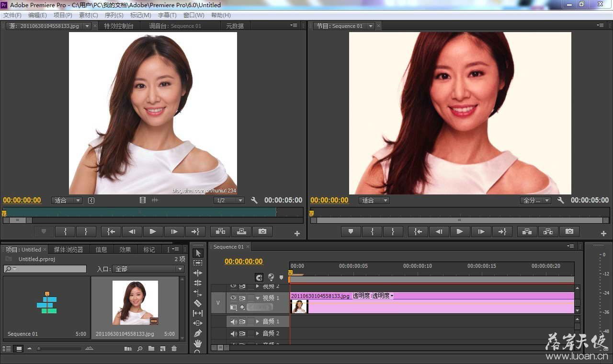Play in the Source monitor
This screenshot has height=364, width=613.
[x=153, y=231]
